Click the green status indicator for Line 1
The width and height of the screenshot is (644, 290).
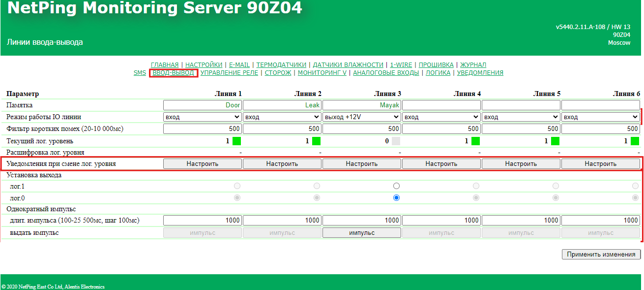click(236, 141)
